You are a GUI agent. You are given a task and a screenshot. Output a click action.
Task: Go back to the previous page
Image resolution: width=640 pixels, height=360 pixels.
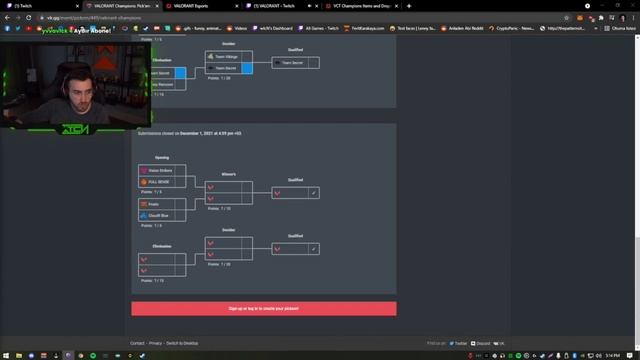click(x=7, y=18)
